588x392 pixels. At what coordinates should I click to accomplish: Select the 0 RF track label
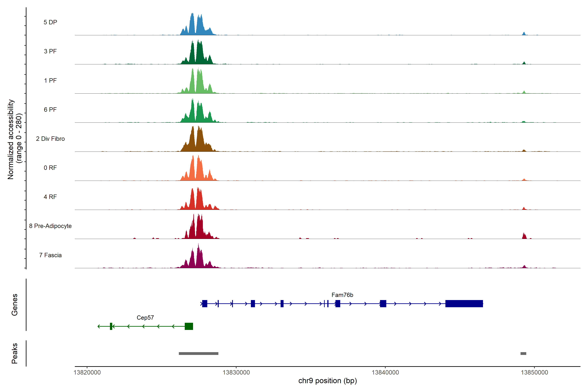50,168
